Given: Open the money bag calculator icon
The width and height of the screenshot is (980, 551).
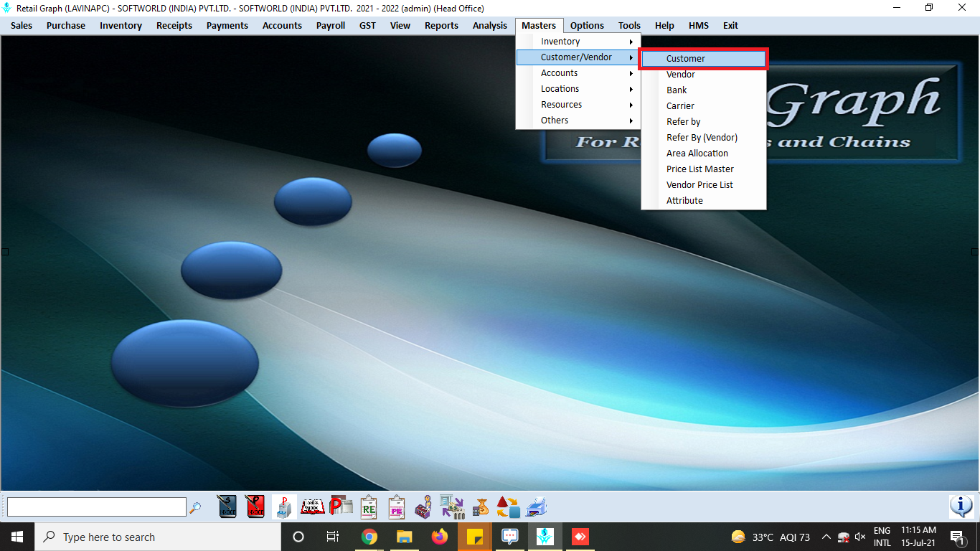Looking at the screenshot, I should click(x=480, y=507).
